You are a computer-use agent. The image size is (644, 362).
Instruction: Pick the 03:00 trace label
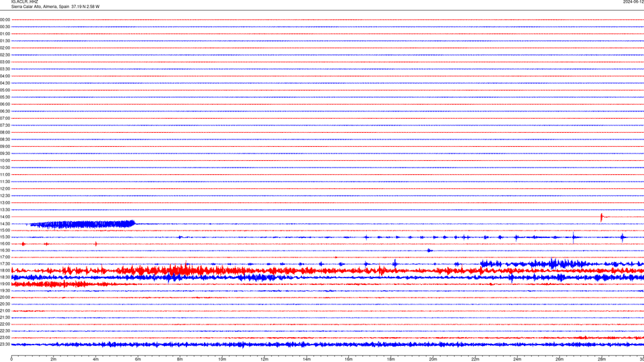[5, 62]
